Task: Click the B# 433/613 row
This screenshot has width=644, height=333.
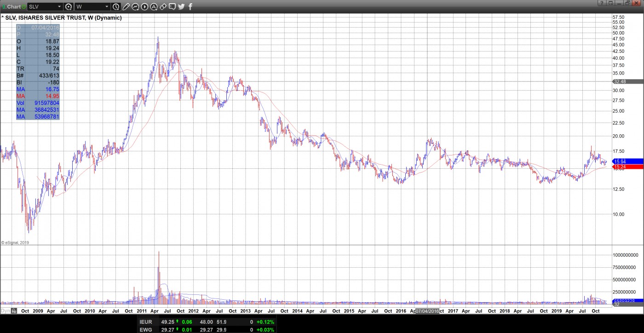Action: pos(38,75)
